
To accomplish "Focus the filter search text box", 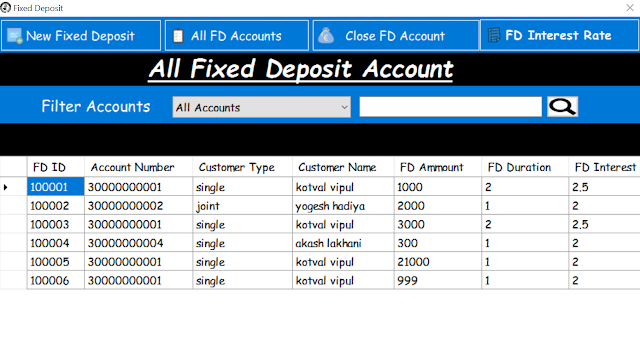I will [x=451, y=107].
